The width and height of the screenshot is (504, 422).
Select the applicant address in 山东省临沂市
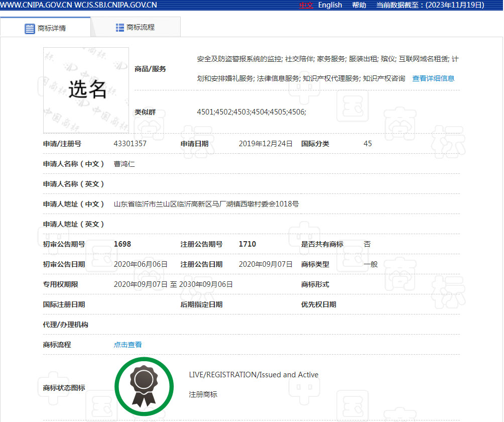pos(206,204)
